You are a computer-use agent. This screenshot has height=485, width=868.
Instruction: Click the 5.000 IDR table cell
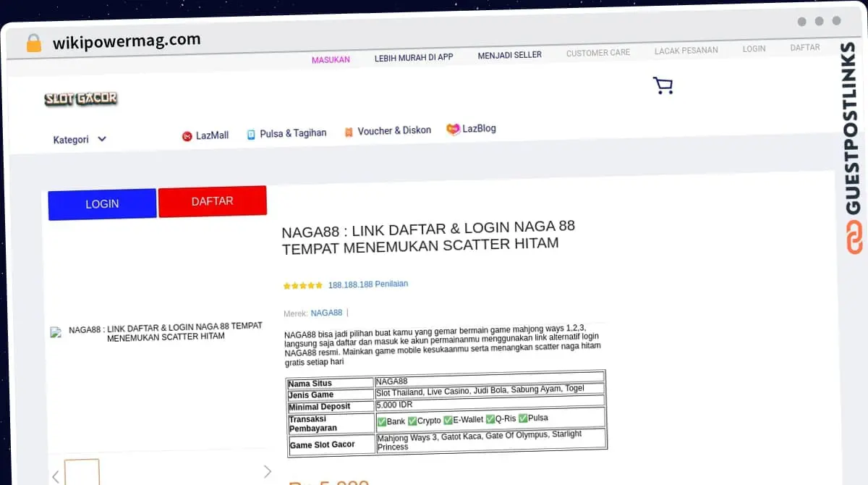coord(490,402)
